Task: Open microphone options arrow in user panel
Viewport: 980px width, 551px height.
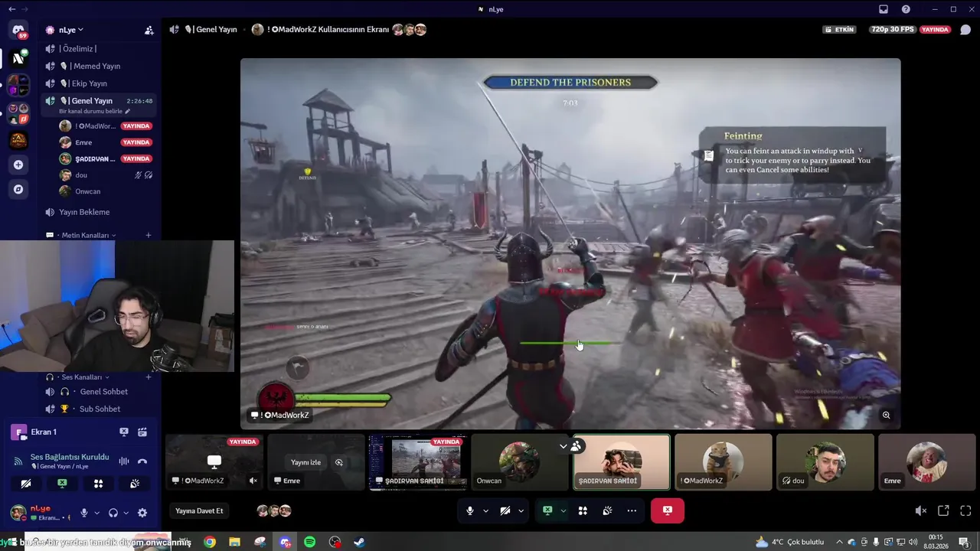Action: (x=96, y=513)
